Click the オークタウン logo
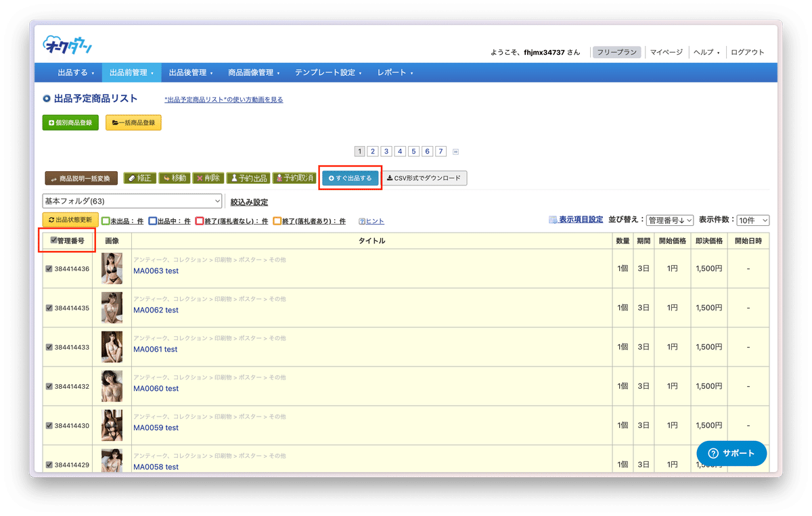Image resolution: width=812 pixels, height=516 pixels. click(x=68, y=45)
